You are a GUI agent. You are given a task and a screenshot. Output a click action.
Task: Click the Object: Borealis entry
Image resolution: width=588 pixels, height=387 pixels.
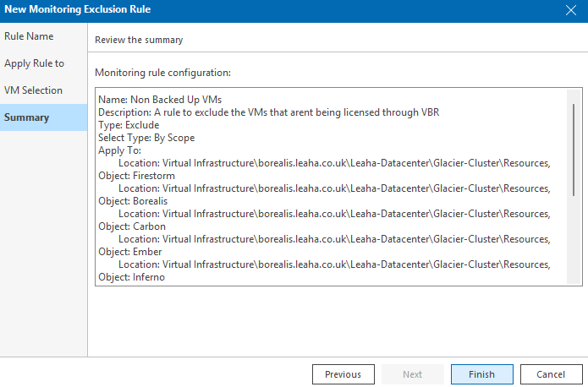coord(133,201)
